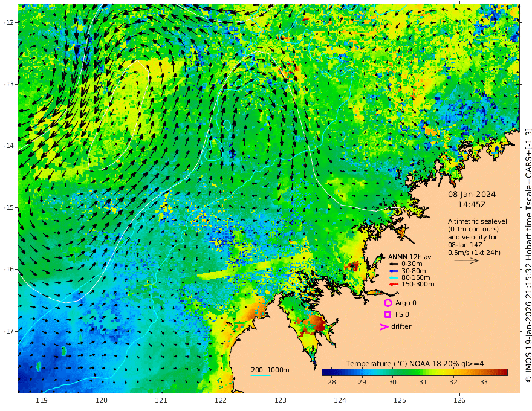Click latitude axis label -15

(x=9, y=207)
